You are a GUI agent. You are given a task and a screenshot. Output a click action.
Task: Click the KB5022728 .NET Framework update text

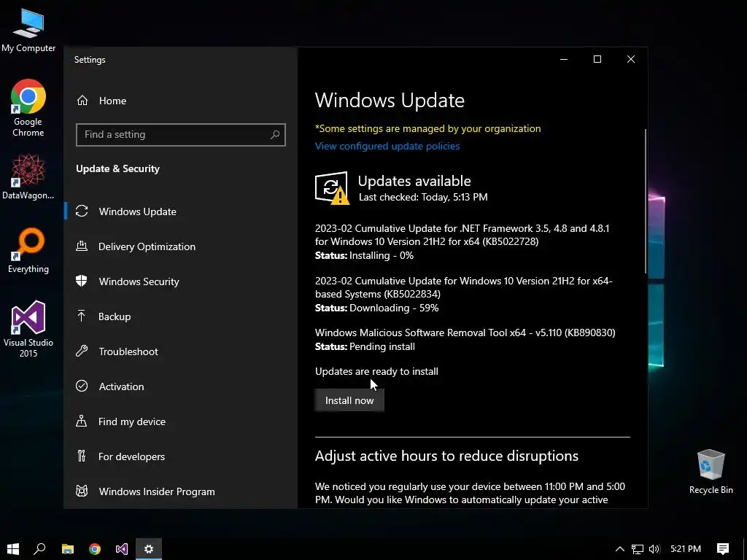click(462, 235)
